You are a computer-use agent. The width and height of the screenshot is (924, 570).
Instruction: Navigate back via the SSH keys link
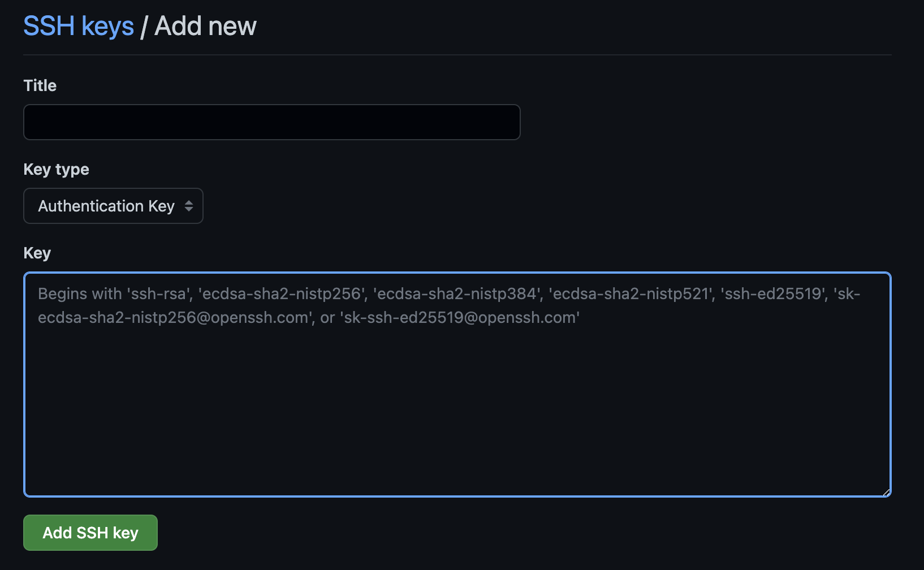(x=79, y=25)
